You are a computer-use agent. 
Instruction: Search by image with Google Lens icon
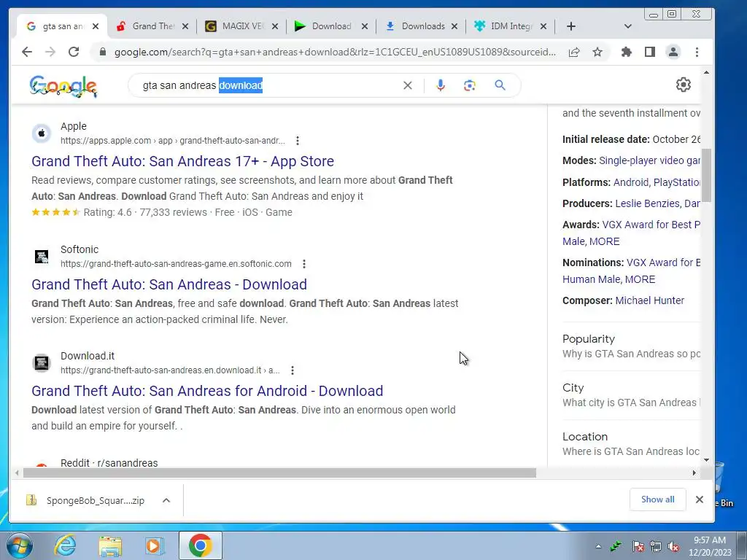470,85
